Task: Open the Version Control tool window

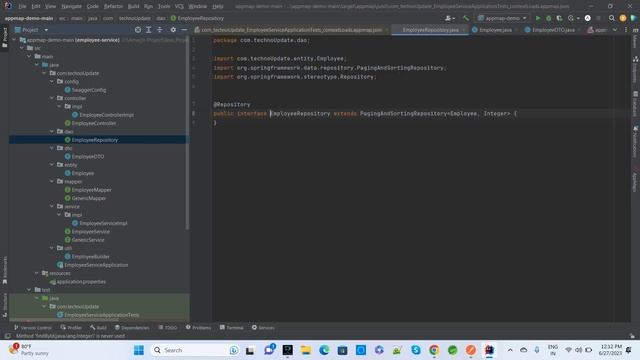Action: coord(33,328)
